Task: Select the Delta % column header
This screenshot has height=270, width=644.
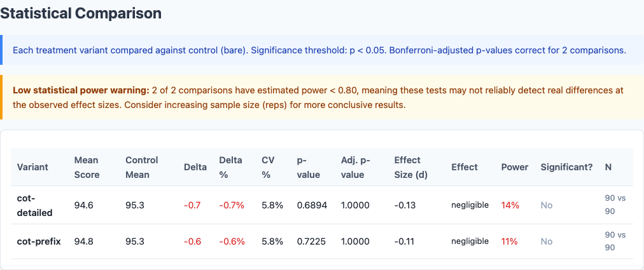Action: tap(230, 167)
